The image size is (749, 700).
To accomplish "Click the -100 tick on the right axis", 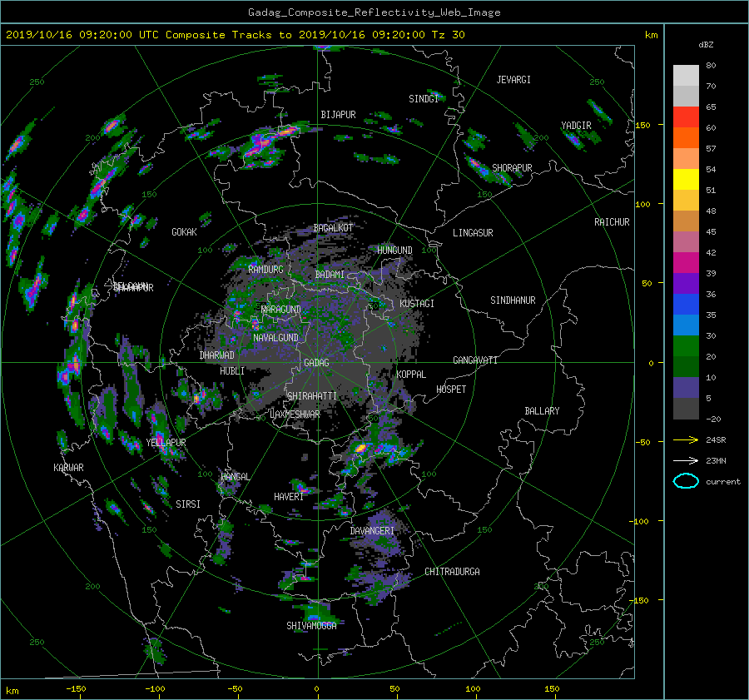I will point(641,521).
